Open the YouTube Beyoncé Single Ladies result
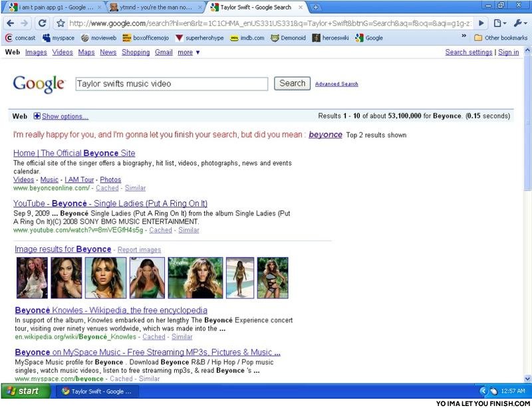Image resolution: width=532 pixels, height=408 pixels. point(110,203)
